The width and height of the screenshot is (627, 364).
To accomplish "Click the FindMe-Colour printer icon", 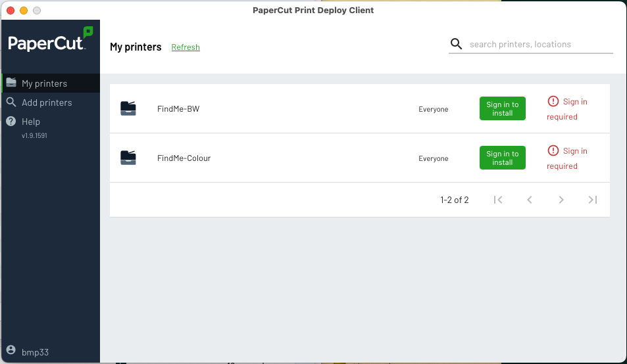I will click(128, 158).
